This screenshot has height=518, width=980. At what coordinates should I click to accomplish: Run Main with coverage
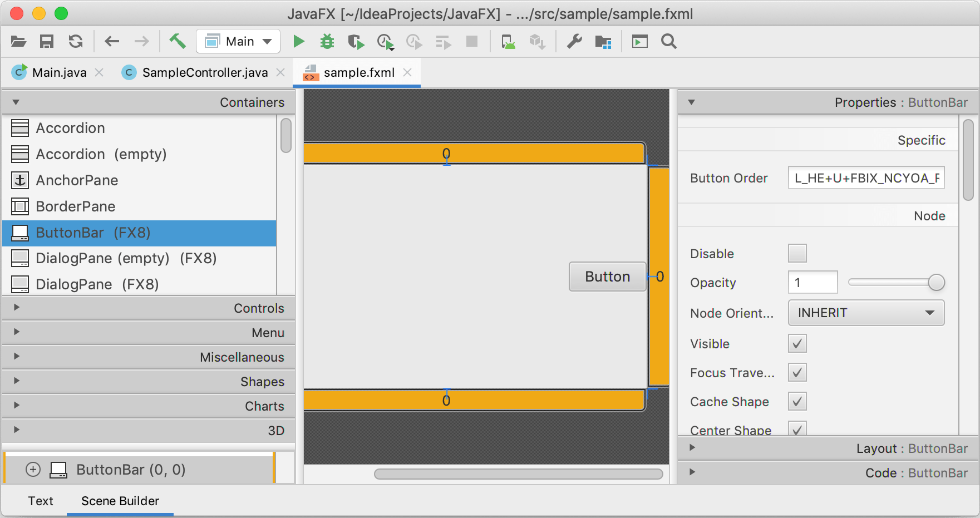(x=356, y=41)
